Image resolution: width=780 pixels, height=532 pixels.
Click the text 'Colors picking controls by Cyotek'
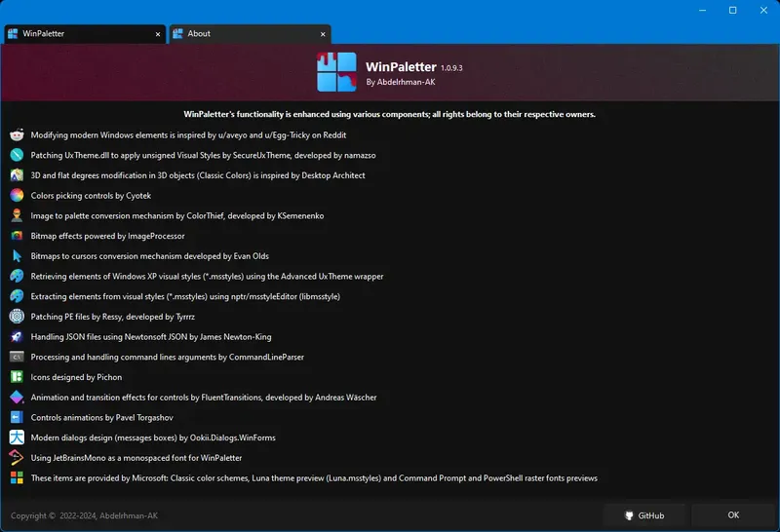pos(91,196)
